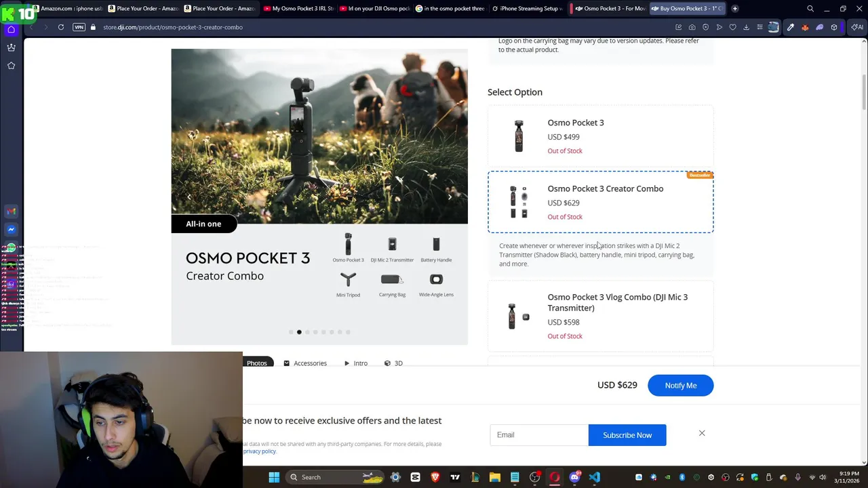The width and height of the screenshot is (868, 488).
Task: Click the address bar URL
Action: tap(173, 27)
